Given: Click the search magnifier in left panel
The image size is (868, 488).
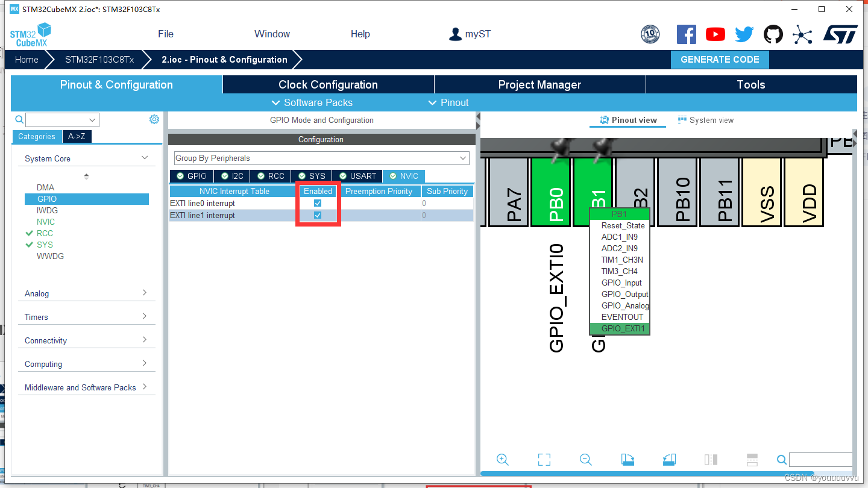Looking at the screenshot, I should coord(19,120).
